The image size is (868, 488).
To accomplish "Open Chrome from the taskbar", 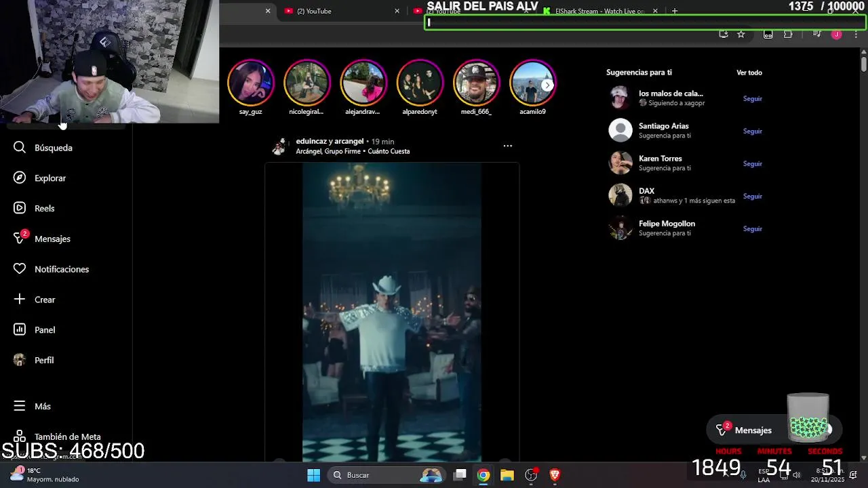I will coord(483,475).
